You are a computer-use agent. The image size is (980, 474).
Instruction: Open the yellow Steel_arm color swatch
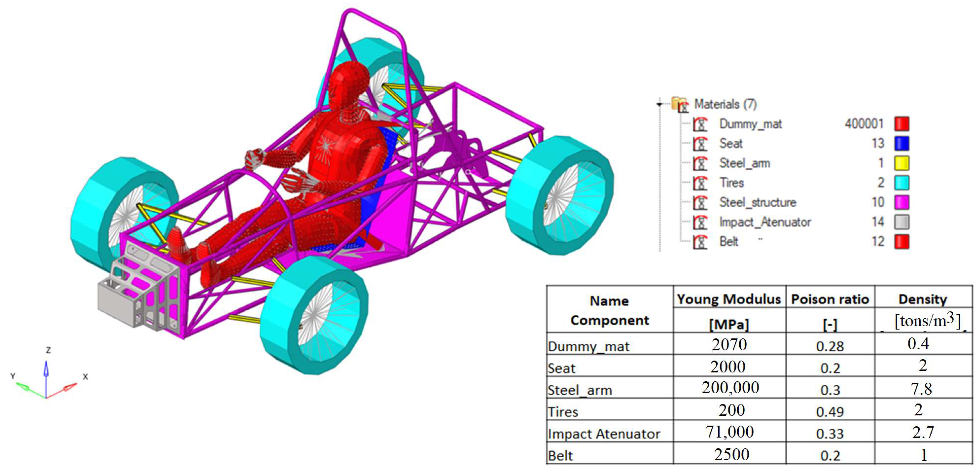click(902, 164)
